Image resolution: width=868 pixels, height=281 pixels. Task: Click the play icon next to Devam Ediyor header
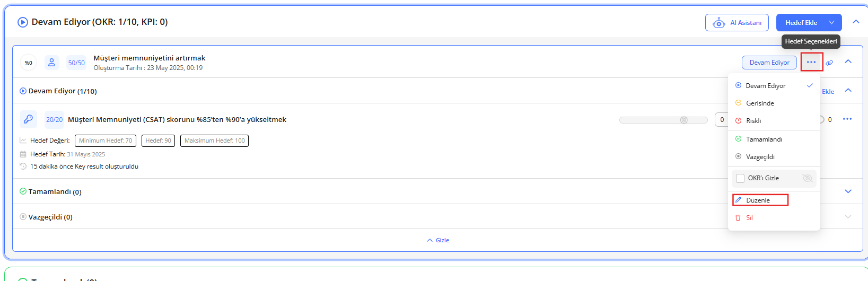[x=23, y=22]
